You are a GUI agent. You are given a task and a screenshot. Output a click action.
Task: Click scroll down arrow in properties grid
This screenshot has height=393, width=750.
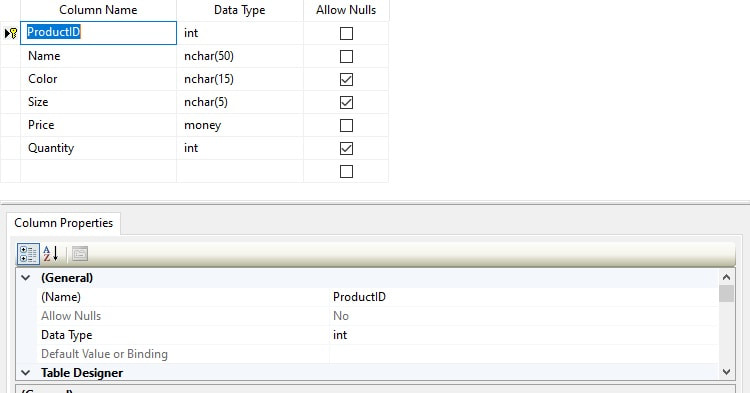pos(726,372)
